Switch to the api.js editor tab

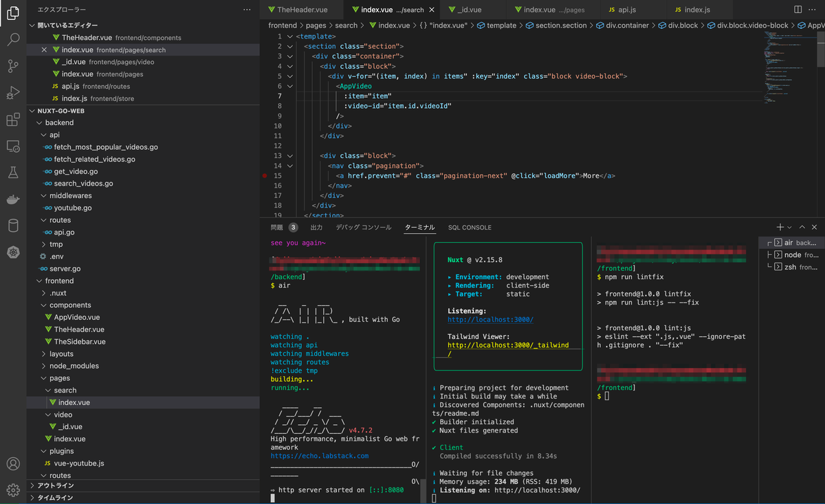point(627,10)
